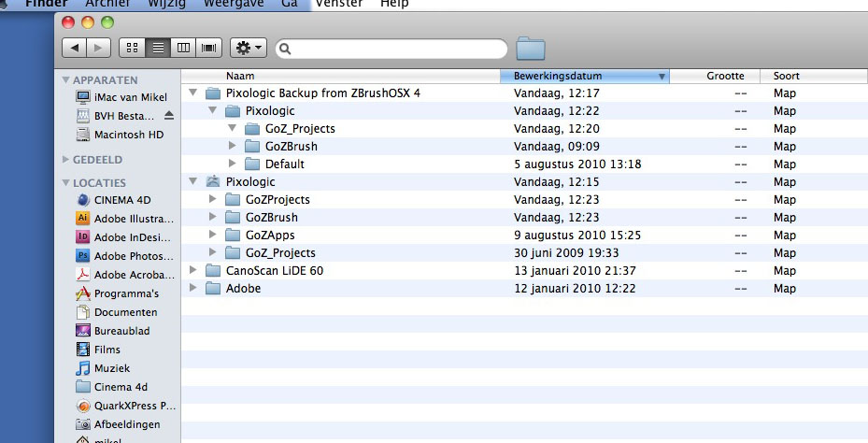The image size is (868, 443).
Task: Switch to column view
Action: 183,48
